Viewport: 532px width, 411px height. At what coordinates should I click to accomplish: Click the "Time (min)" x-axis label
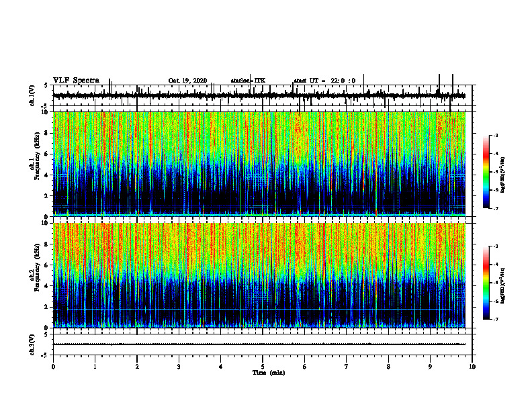pyautogui.click(x=269, y=373)
